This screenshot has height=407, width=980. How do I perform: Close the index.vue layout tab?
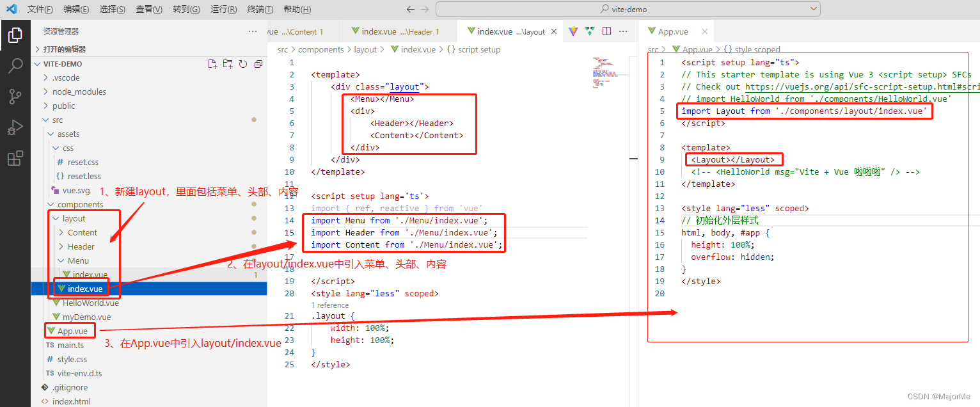(554, 31)
